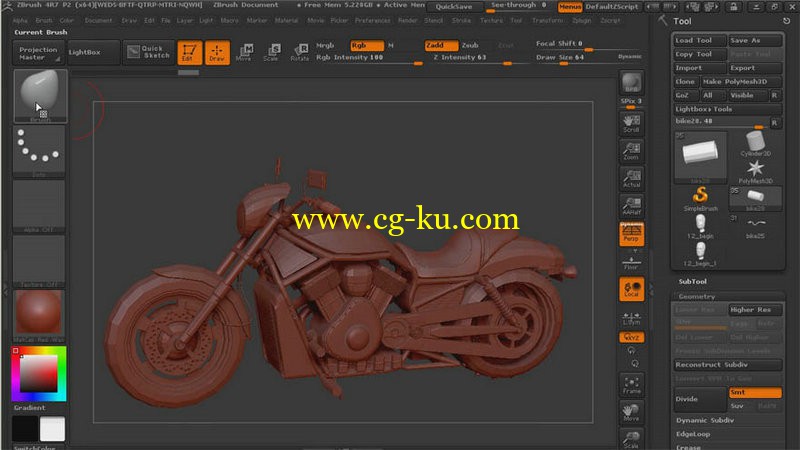800x450 pixels.
Task: Expand Dynamic Subdiv section
Action: (705, 420)
